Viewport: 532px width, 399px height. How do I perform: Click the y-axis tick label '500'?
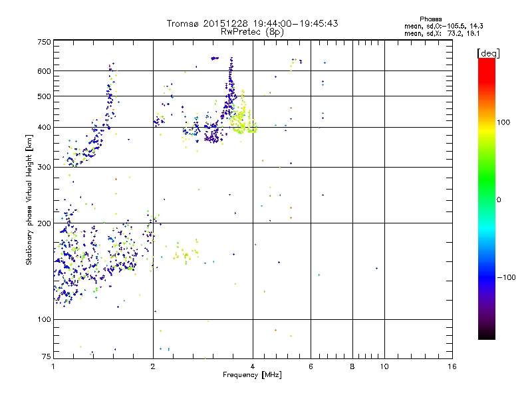pos(44,96)
